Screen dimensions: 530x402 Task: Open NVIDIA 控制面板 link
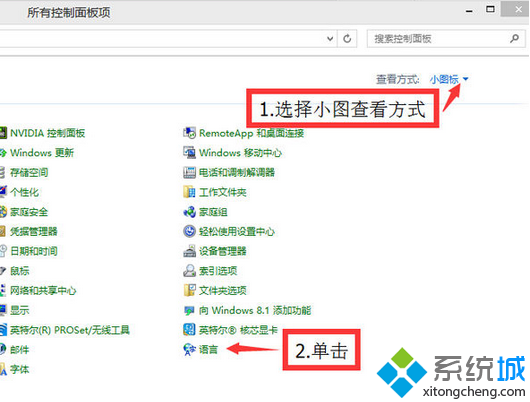coord(47,133)
